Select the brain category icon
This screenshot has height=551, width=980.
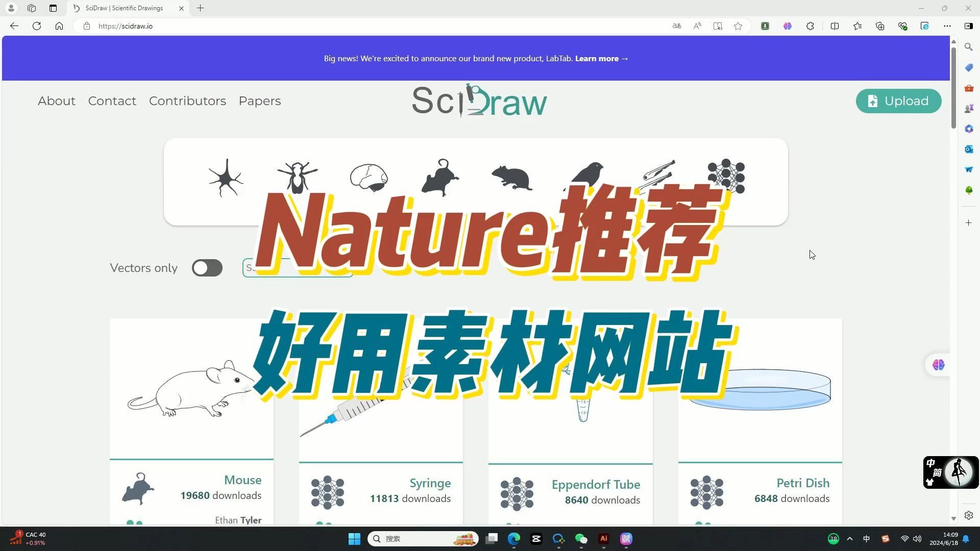[369, 177]
